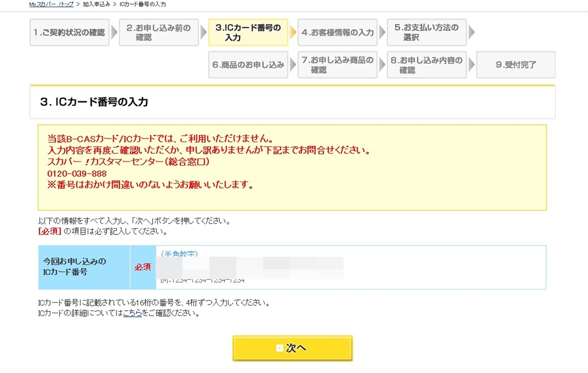The image size is (588, 373).
Task: Click the 以下の情報をすべて入力し instruction line
Action: click(134, 221)
